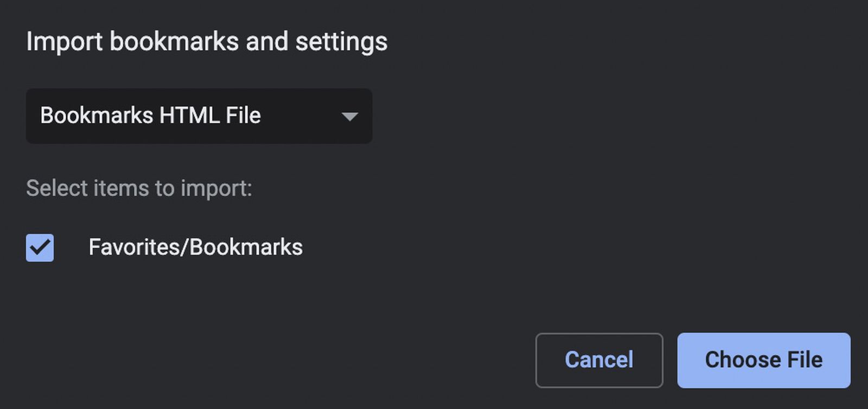Click Select items to import heading
Image resolution: width=868 pixels, height=409 pixels.
[x=139, y=188]
